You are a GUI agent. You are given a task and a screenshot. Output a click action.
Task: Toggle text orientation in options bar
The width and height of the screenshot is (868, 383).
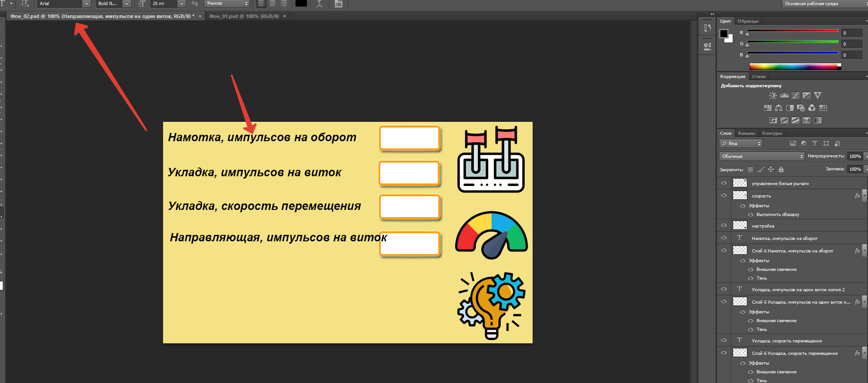click(25, 4)
